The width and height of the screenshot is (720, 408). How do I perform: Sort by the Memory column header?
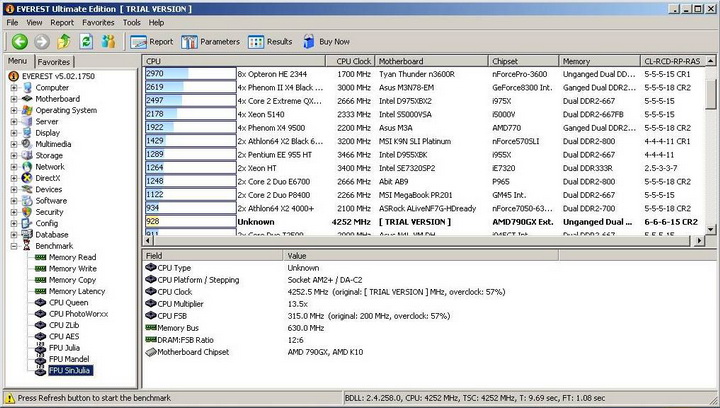(x=599, y=61)
